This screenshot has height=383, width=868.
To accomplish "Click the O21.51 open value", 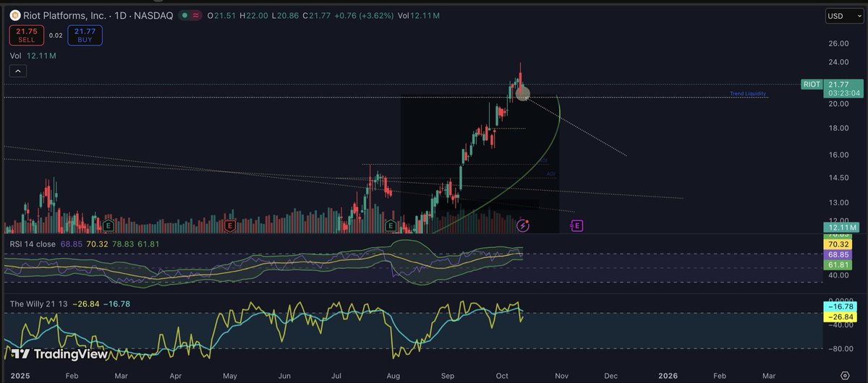I will pyautogui.click(x=221, y=15).
